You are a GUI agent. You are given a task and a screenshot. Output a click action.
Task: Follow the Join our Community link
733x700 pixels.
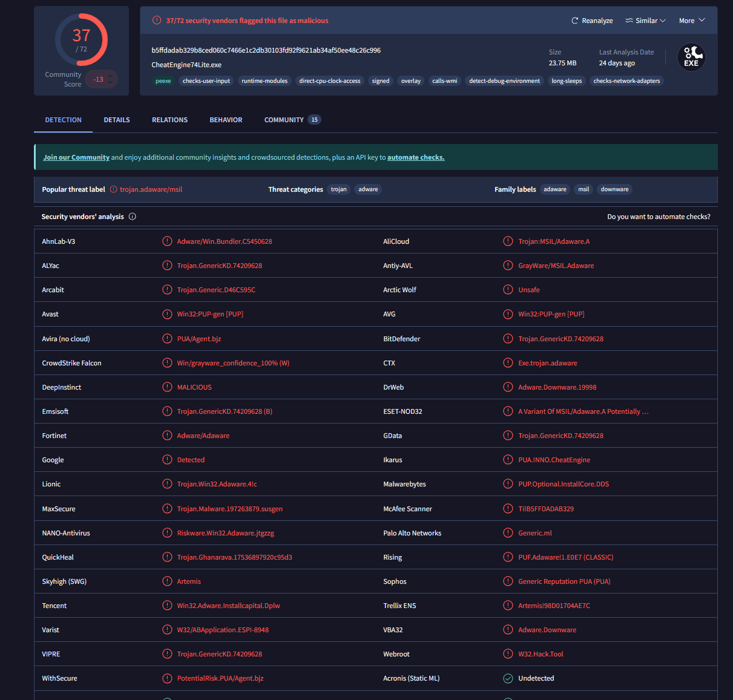(76, 157)
